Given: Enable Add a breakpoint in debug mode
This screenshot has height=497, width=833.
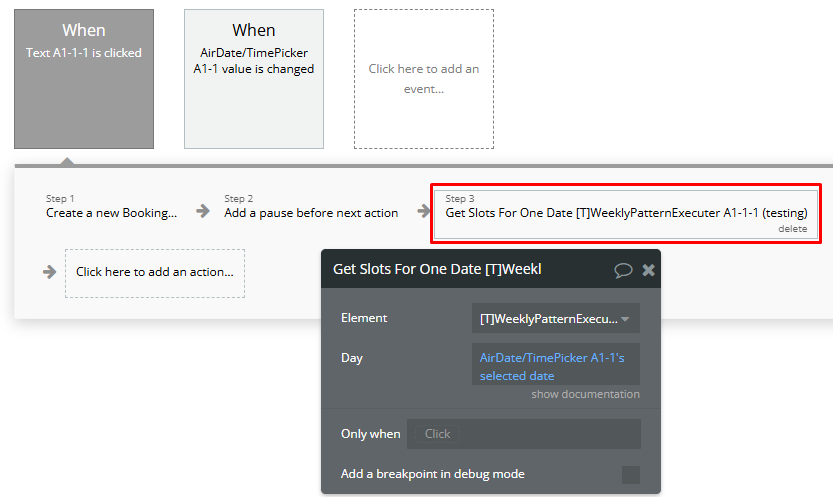Looking at the screenshot, I should pos(630,474).
